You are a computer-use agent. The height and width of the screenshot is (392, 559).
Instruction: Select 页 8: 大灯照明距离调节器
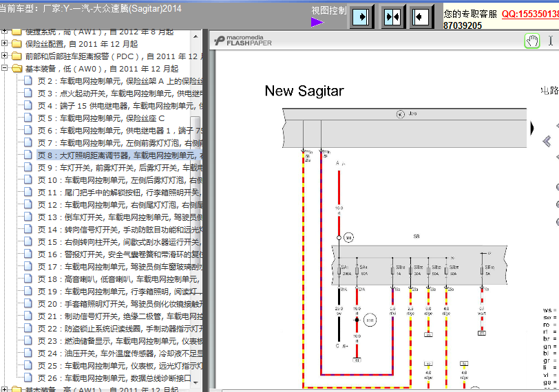[x=120, y=155]
